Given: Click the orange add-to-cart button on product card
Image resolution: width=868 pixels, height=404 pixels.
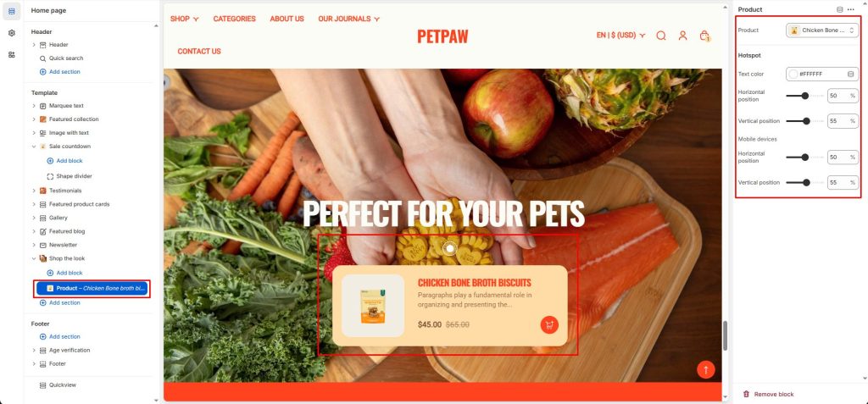Looking at the screenshot, I should point(549,325).
